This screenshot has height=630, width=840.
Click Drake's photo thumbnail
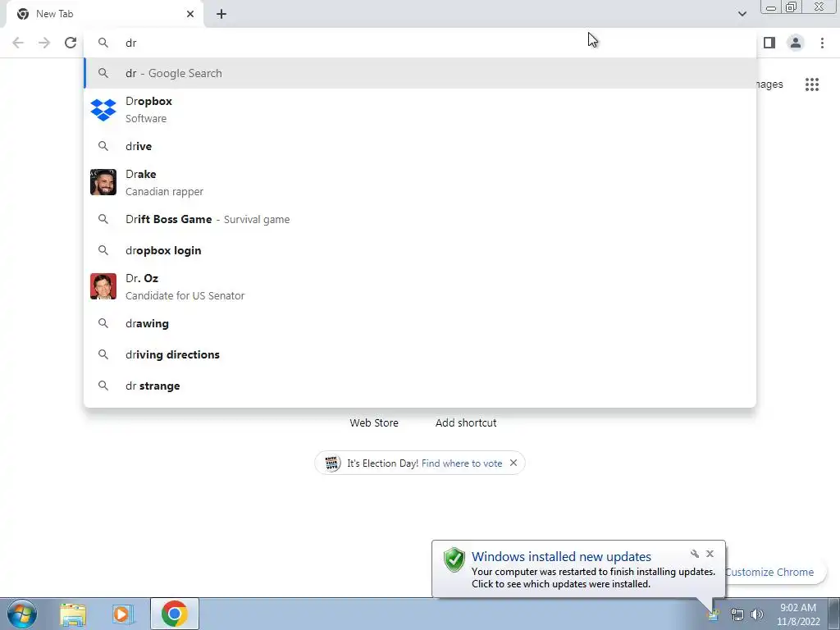point(103,183)
